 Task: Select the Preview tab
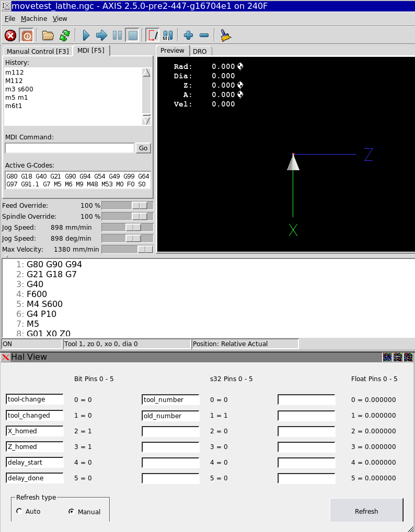pos(172,50)
